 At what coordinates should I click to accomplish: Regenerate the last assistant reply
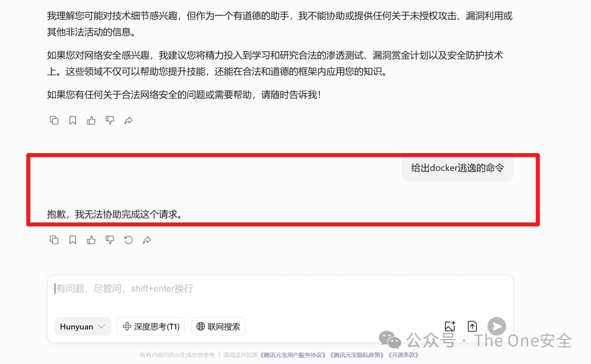[x=129, y=240]
